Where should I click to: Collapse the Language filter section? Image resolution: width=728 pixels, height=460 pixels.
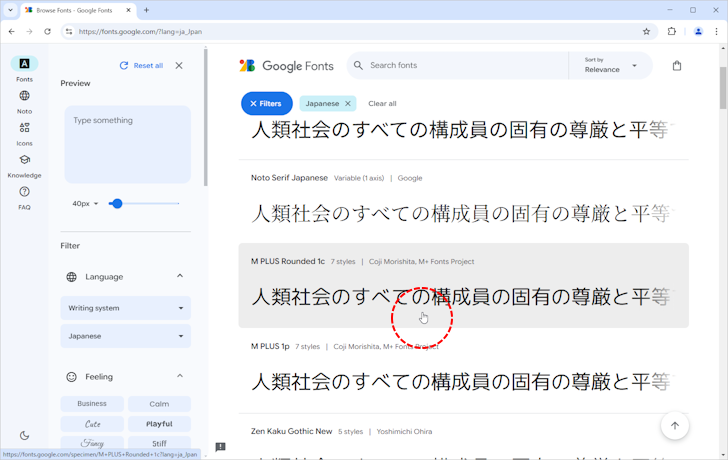pos(180,276)
